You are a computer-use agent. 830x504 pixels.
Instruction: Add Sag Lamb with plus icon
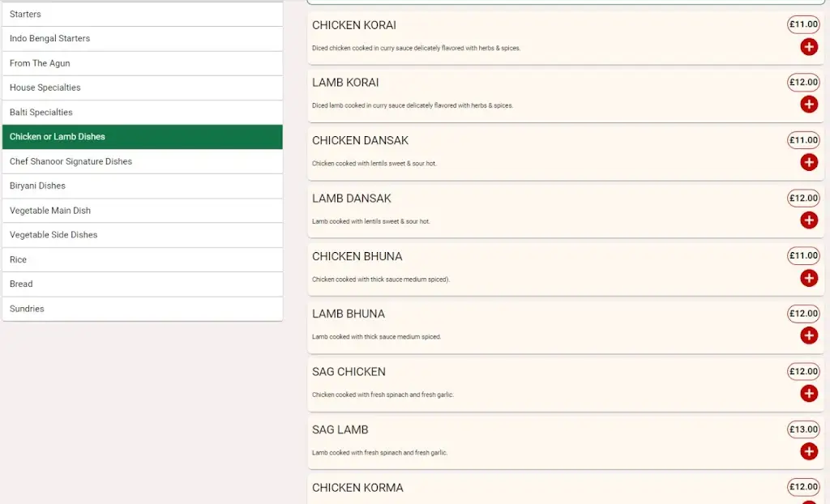[808, 451]
